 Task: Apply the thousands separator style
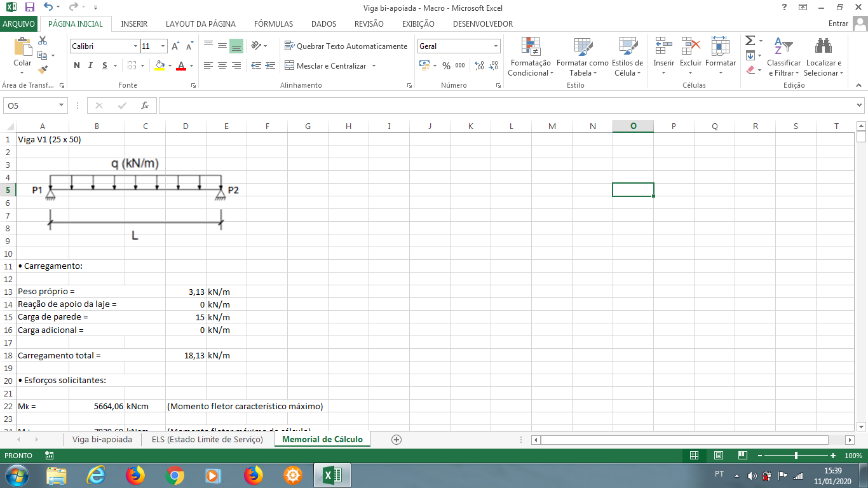[x=460, y=65]
